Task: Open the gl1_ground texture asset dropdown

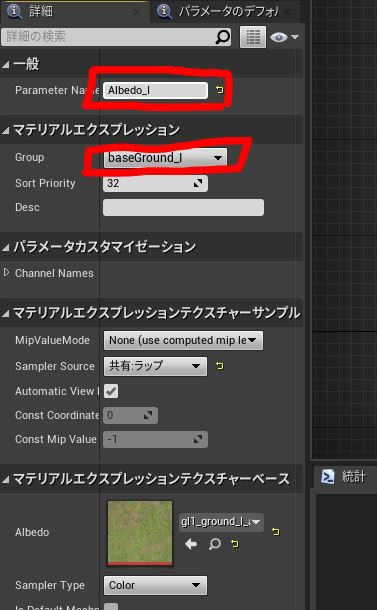Action: pos(221,522)
